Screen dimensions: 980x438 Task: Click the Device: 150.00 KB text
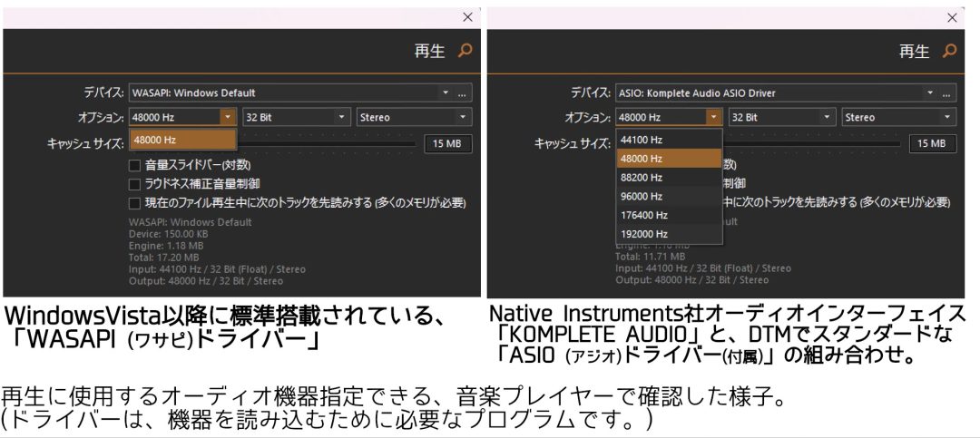point(168,234)
